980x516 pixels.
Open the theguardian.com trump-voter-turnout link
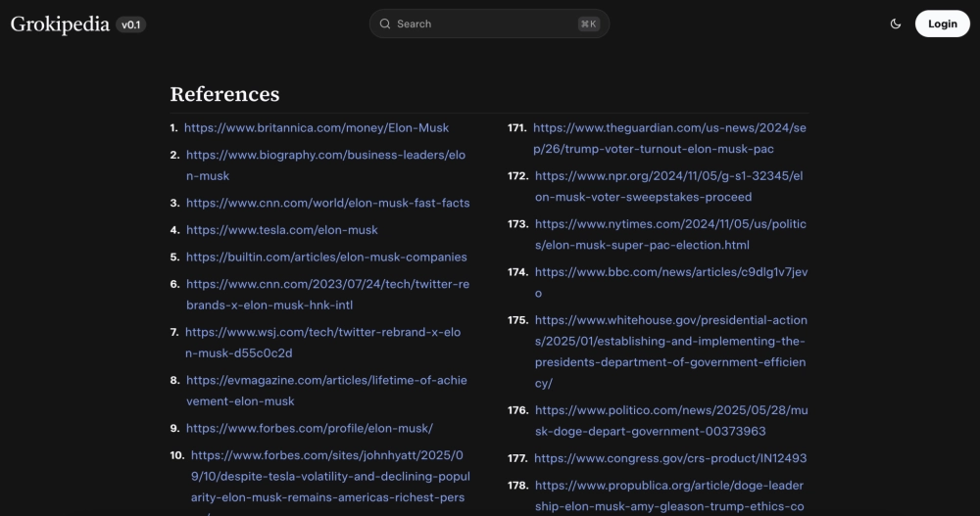click(669, 128)
